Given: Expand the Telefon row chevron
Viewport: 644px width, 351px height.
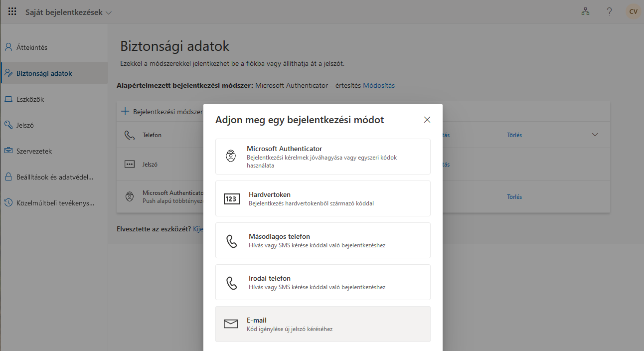Looking at the screenshot, I should pyautogui.click(x=594, y=135).
